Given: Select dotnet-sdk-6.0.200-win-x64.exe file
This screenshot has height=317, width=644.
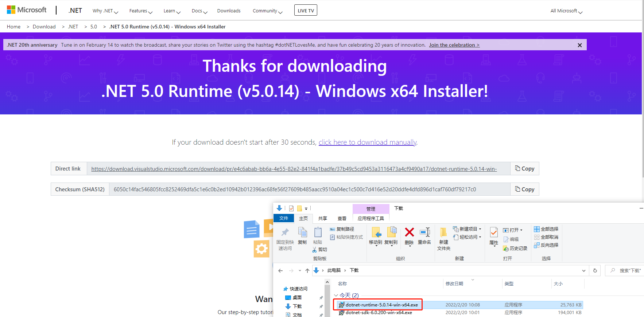Looking at the screenshot, I should click(x=379, y=313).
